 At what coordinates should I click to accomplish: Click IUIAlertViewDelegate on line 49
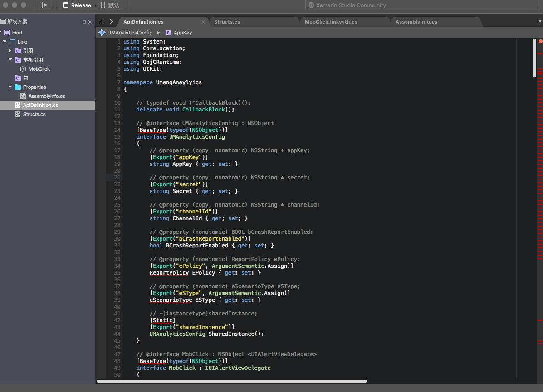(238, 368)
